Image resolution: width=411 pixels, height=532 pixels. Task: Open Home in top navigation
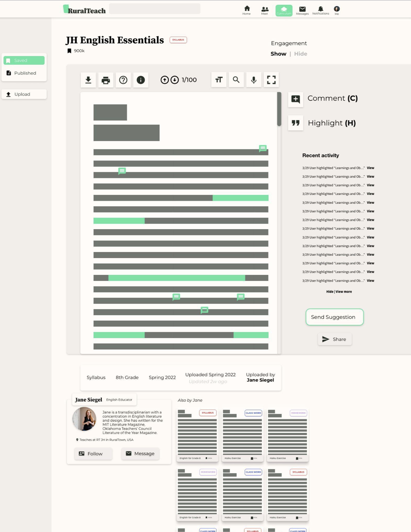click(x=247, y=10)
